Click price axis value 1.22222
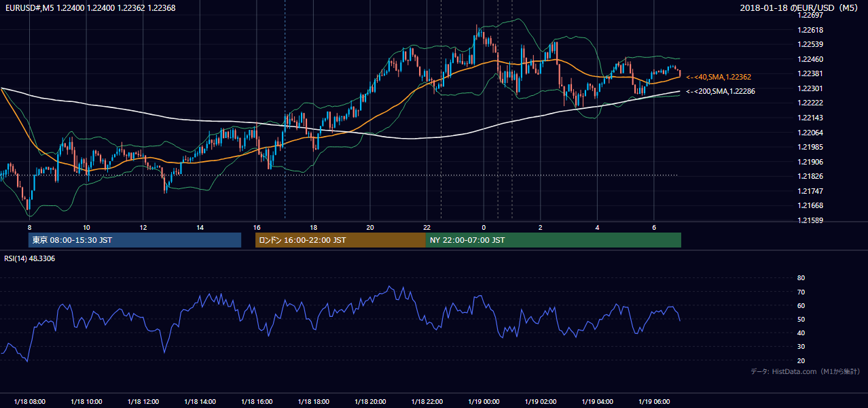This screenshot has width=868, height=408. (x=811, y=103)
